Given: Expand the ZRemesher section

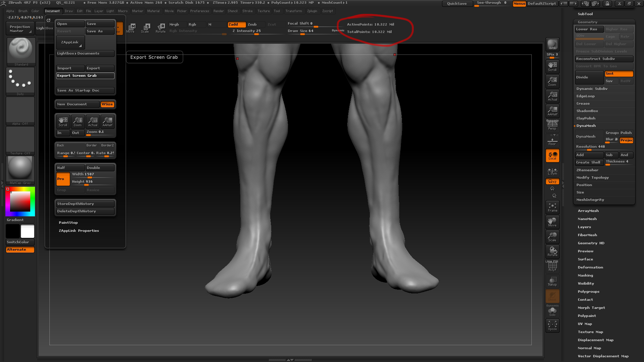Looking at the screenshot, I should click(x=587, y=170).
